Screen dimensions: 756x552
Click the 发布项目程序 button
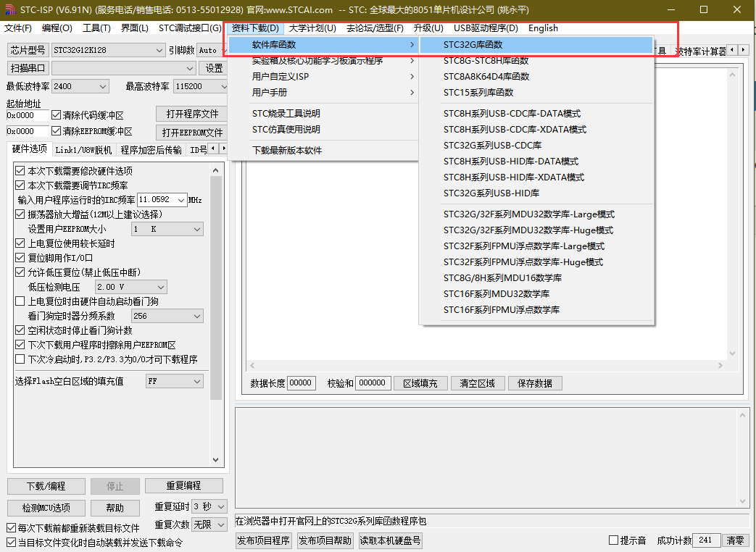point(264,540)
